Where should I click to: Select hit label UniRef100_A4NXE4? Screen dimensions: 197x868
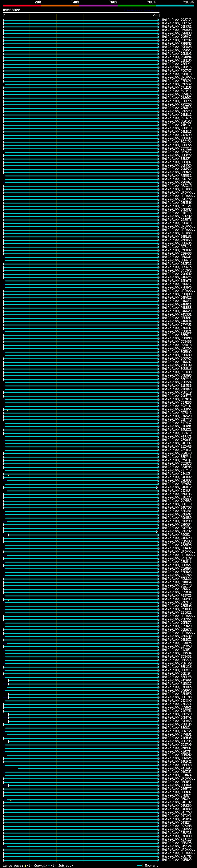[177, 301]
